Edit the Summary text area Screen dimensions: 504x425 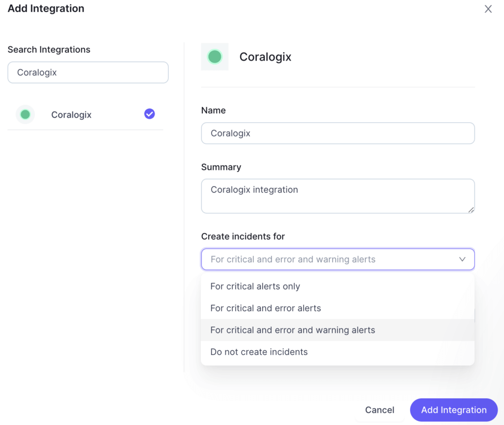pos(338,196)
